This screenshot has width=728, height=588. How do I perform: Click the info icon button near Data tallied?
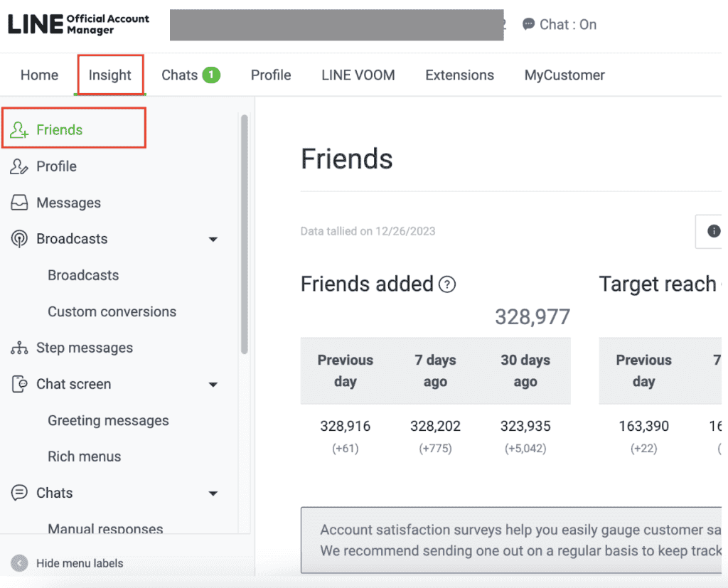pos(713,231)
